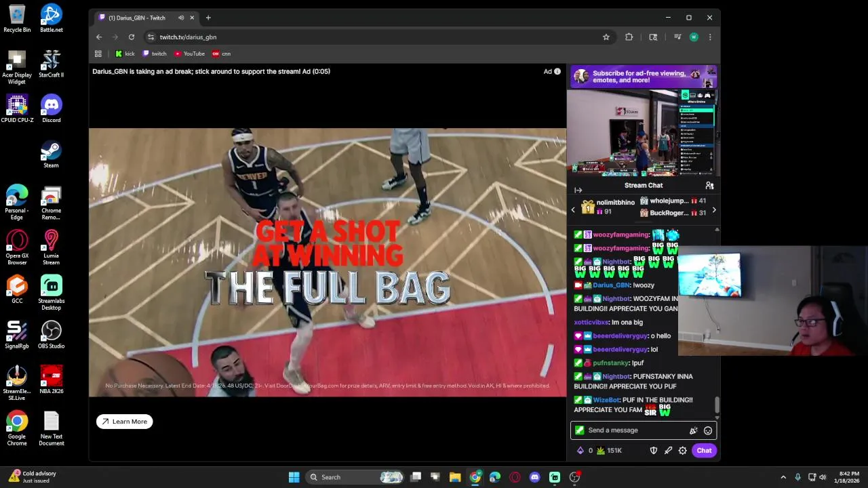This screenshot has height=488, width=868.
Task: Open the moderator shield icon below chat
Action: pyautogui.click(x=654, y=451)
